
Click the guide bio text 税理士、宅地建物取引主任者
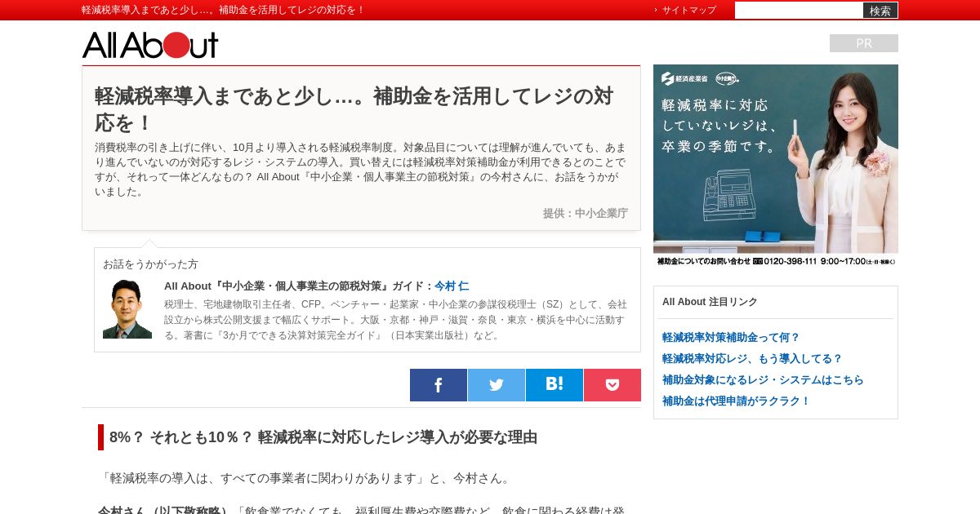click(x=395, y=319)
